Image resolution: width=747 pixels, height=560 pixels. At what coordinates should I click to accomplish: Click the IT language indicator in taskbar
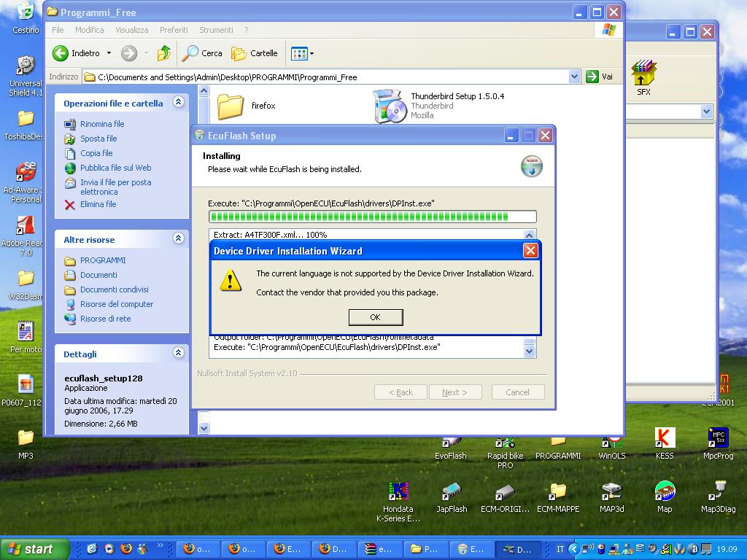pos(560,549)
